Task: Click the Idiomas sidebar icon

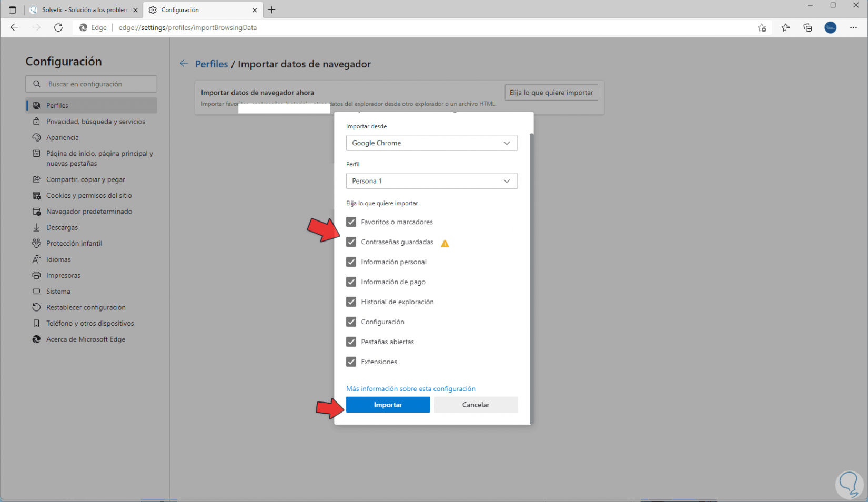Action: [36, 259]
